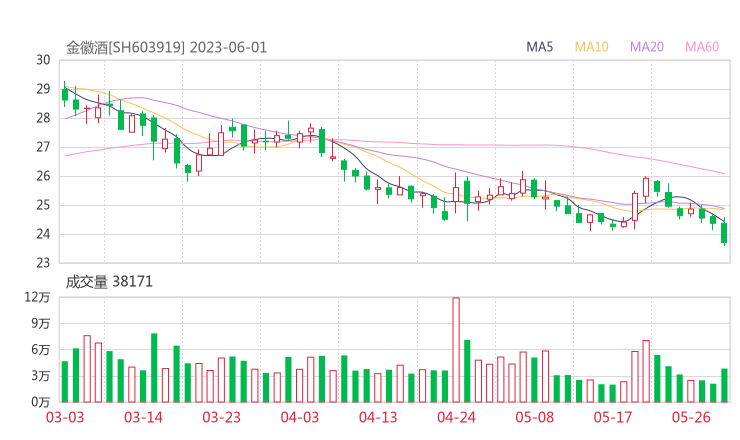Click the 05-17 date label

tap(613, 417)
